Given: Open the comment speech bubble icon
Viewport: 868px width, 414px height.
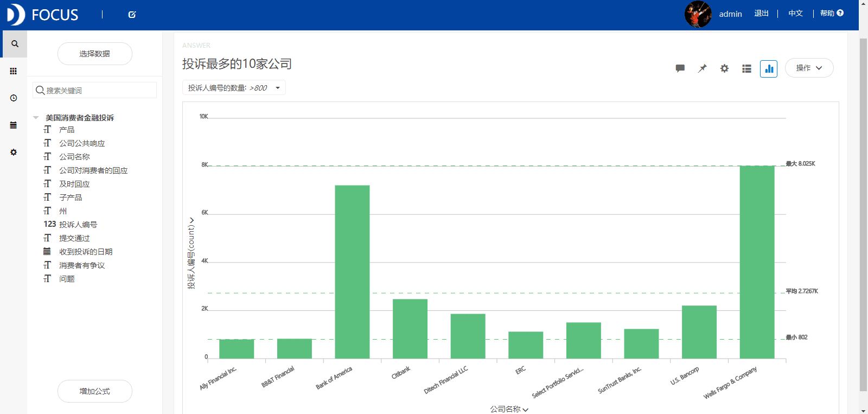Looking at the screenshot, I should [x=680, y=68].
